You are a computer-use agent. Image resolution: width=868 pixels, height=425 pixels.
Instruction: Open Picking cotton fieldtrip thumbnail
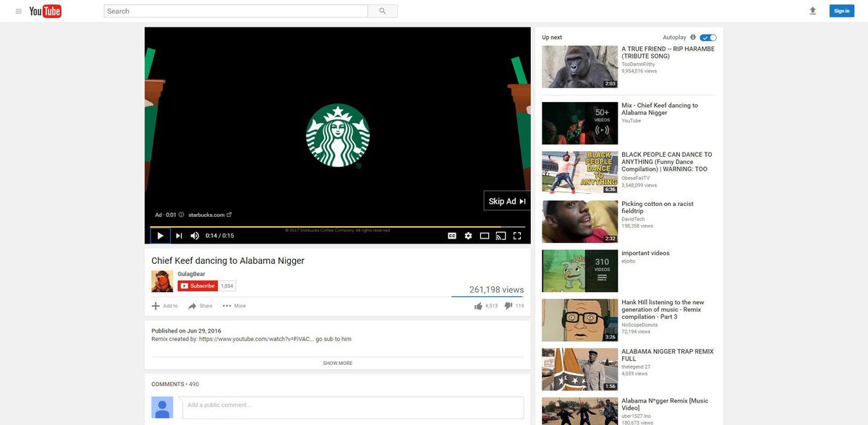(x=580, y=222)
